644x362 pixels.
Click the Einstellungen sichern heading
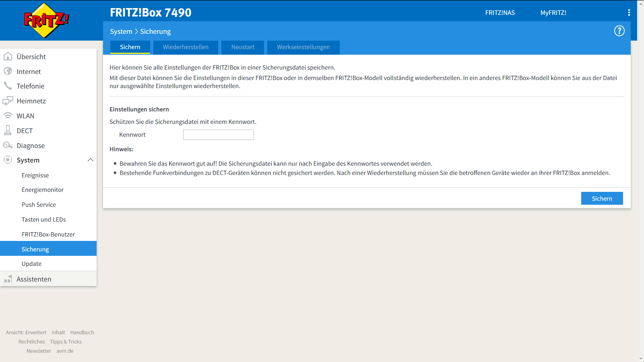point(139,109)
